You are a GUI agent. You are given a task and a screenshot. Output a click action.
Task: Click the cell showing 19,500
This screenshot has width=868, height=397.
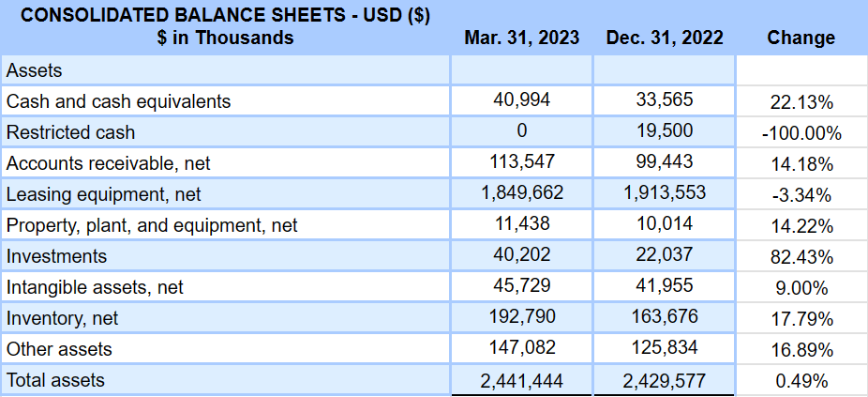665,132
